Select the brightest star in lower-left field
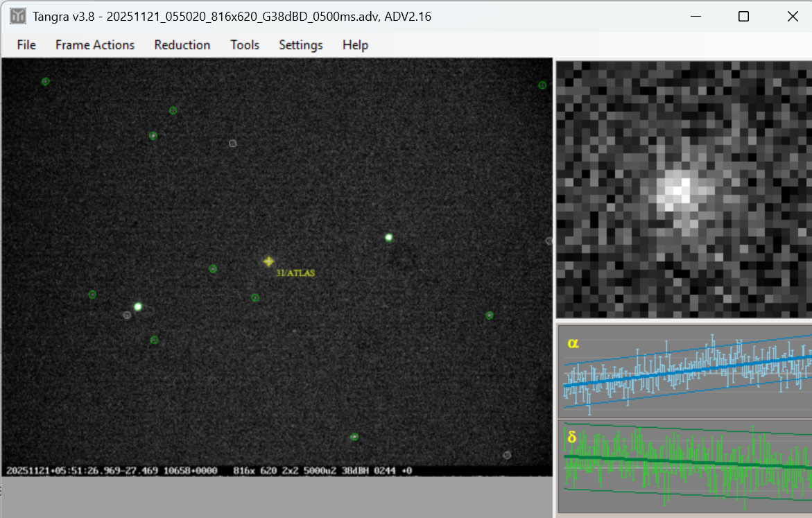The image size is (812, 518). click(x=138, y=307)
